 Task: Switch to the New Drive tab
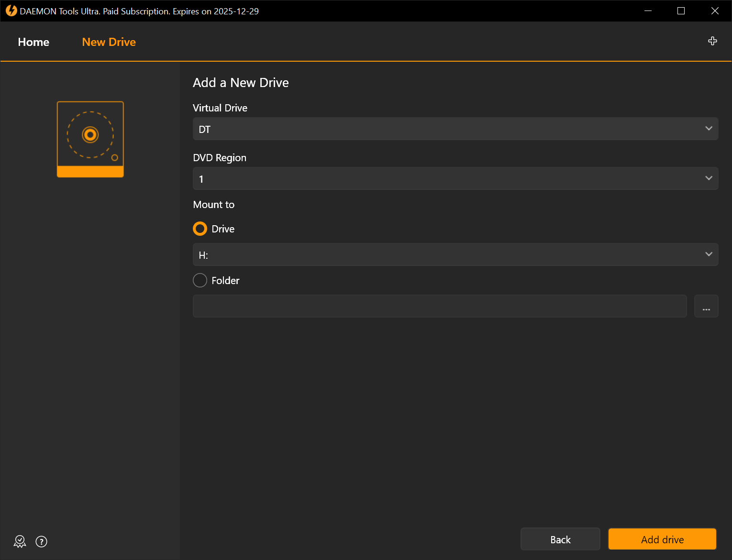coord(109,42)
